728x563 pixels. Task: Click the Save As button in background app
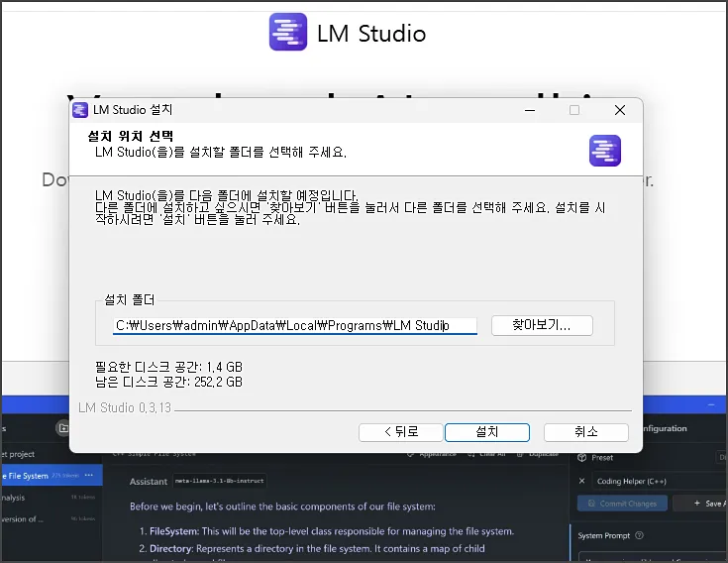(x=701, y=504)
